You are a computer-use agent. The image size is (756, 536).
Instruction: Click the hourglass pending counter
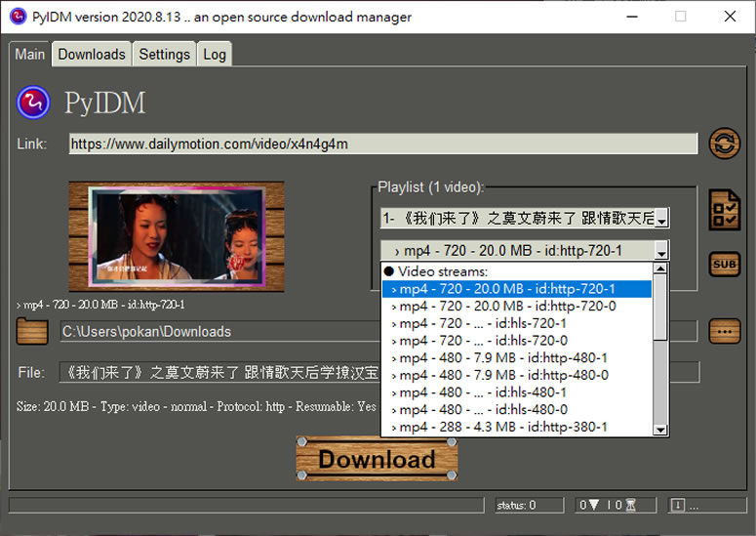coord(625,505)
